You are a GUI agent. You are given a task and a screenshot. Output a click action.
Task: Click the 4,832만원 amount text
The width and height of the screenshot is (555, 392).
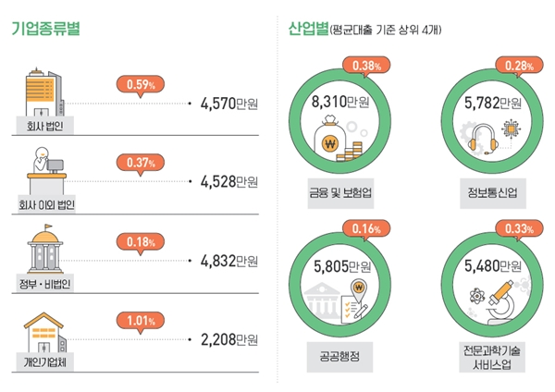coord(228,262)
